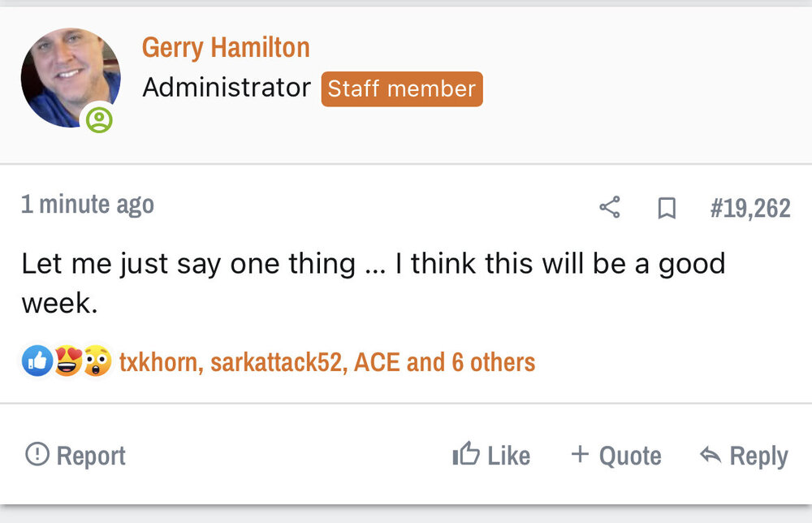Report this post
This screenshot has height=523, width=812.
coord(76,455)
